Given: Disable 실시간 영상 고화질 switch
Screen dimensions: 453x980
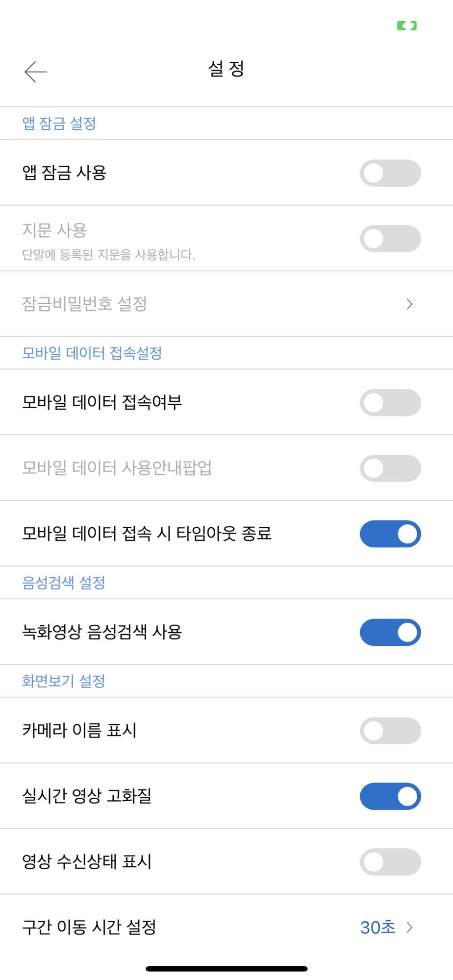Looking at the screenshot, I should click(x=390, y=796).
